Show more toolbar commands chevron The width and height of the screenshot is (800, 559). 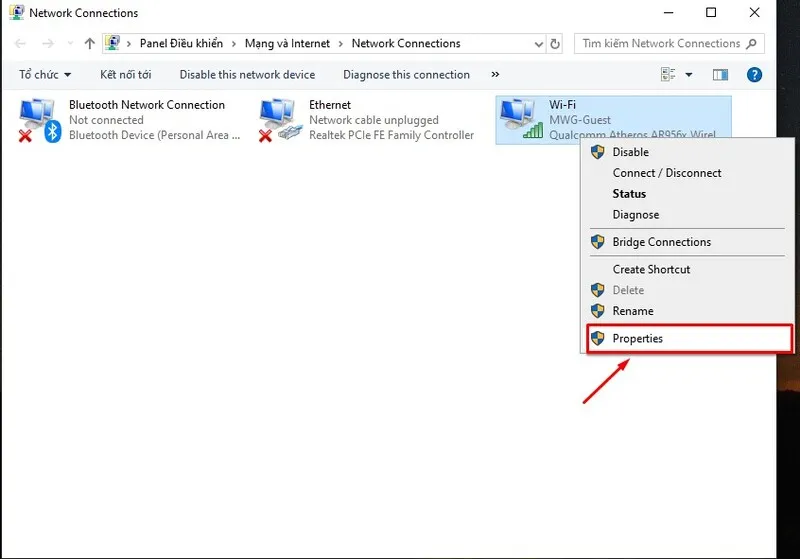pos(495,75)
